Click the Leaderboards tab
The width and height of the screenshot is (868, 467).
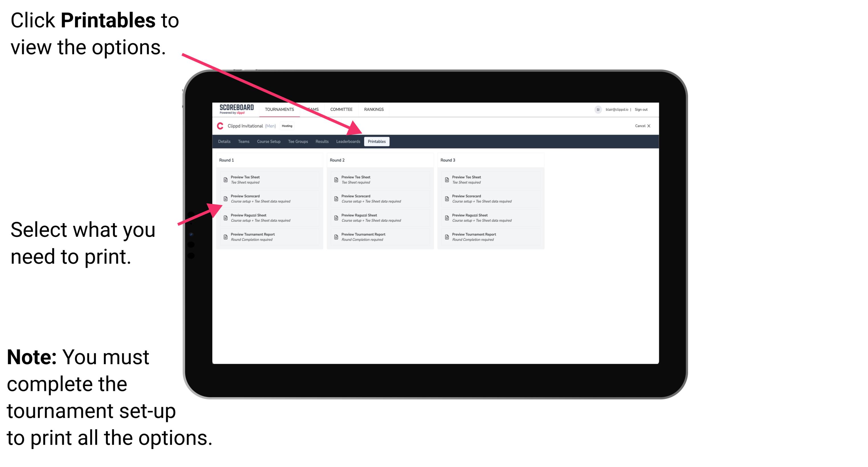point(348,142)
